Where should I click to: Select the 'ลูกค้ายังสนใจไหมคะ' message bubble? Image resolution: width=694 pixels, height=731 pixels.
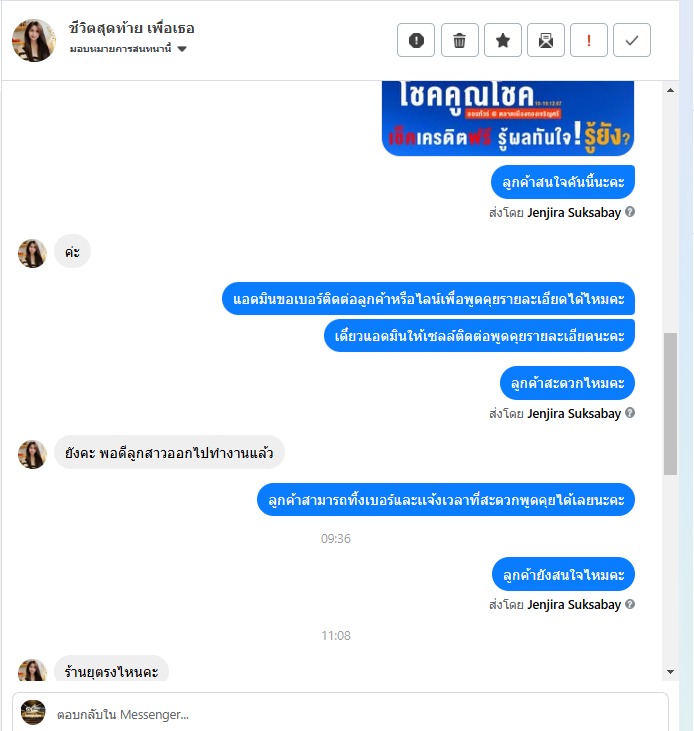click(x=563, y=574)
